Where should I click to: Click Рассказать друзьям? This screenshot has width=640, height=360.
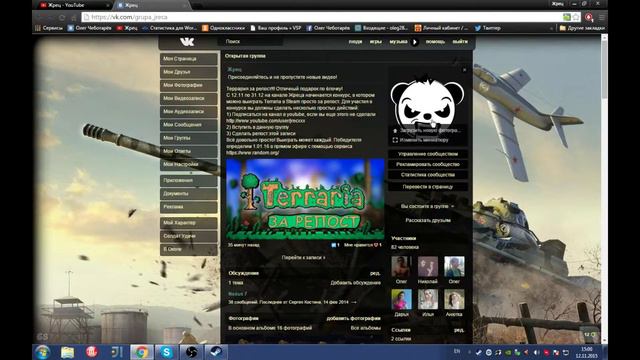point(428,220)
